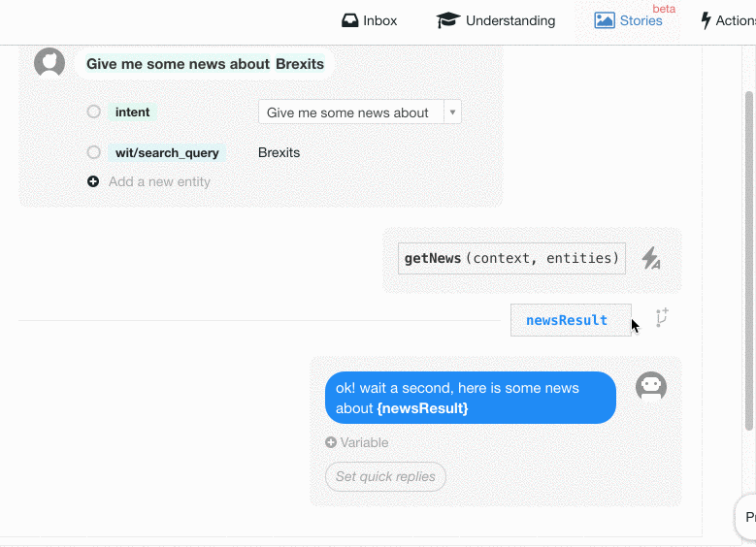Open the Understanding tab
This screenshot has height=547, width=756.
pyautogui.click(x=496, y=20)
